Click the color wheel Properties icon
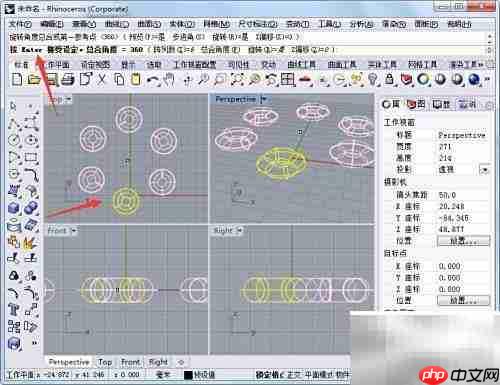The height and width of the screenshot is (385, 500). coord(423,80)
